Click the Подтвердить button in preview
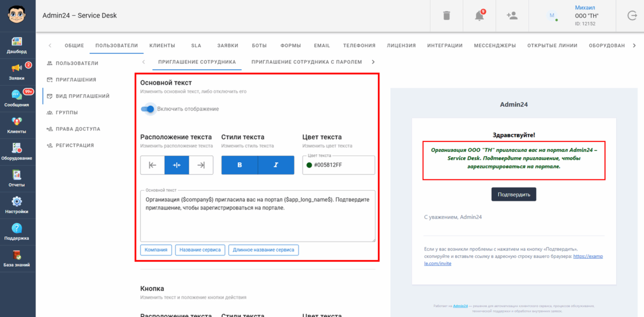 tap(514, 194)
